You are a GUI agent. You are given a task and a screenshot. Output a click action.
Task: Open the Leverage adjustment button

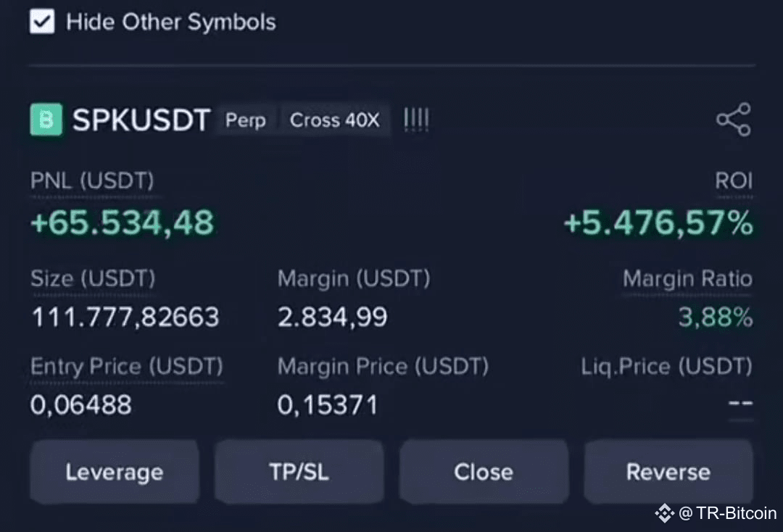point(115,472)
